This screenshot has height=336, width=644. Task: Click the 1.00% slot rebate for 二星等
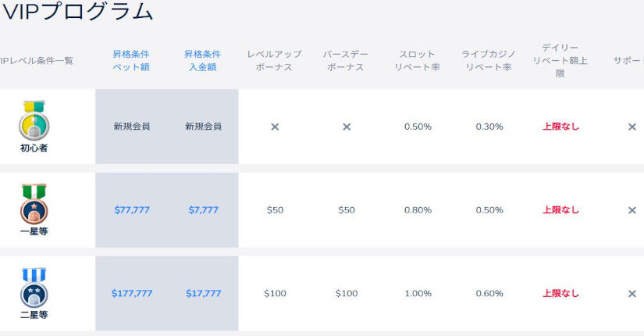click(418, 294)
